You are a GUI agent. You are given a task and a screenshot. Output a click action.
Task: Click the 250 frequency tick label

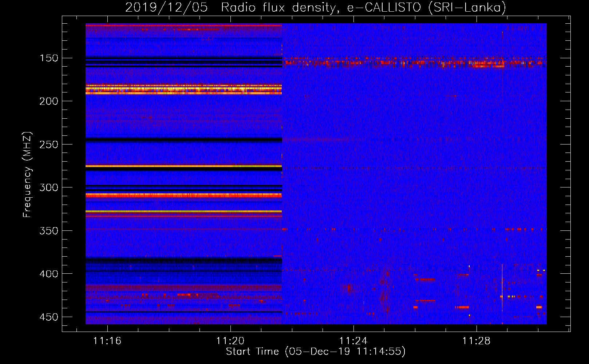49,145
